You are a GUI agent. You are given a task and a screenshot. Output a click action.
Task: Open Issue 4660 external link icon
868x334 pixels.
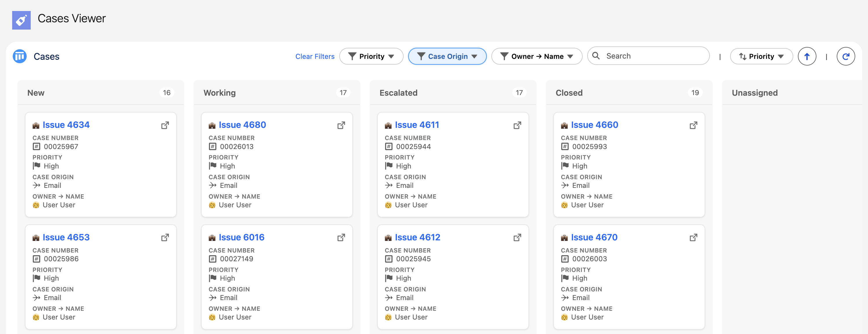tap(694, 125)
